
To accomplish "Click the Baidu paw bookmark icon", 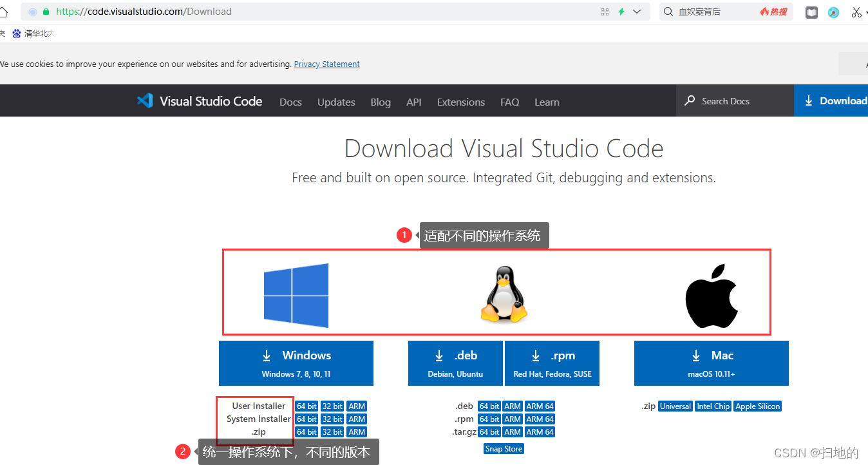I will pyautogui.click(x=17, y=33).
